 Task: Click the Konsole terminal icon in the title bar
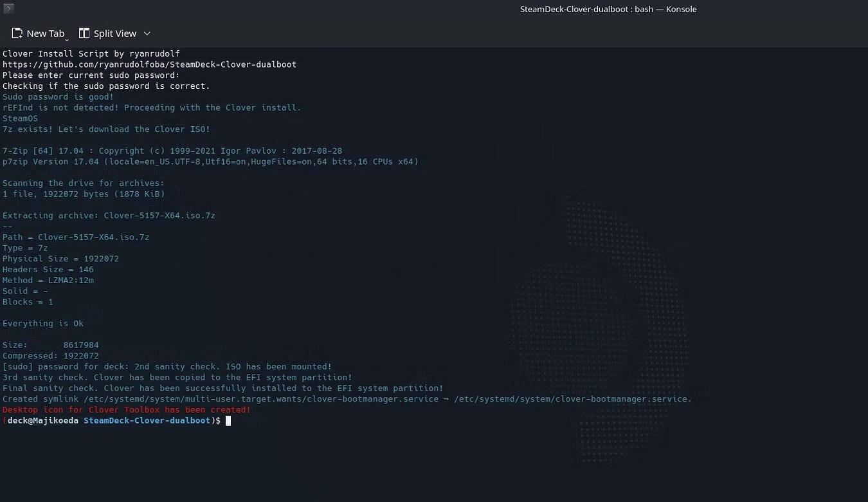[8, 8]
